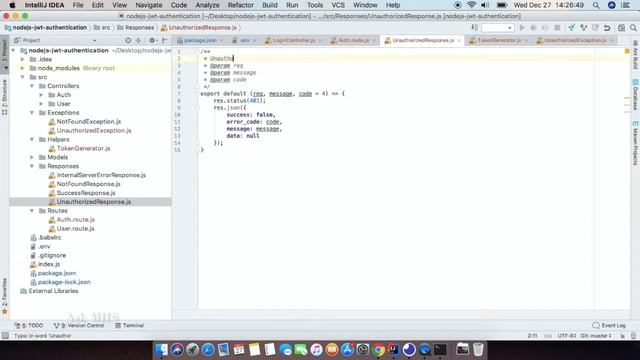Open TokenGenerator.js in project tree
This screenshot has width=640, height=360.
(x=83, y=149)
